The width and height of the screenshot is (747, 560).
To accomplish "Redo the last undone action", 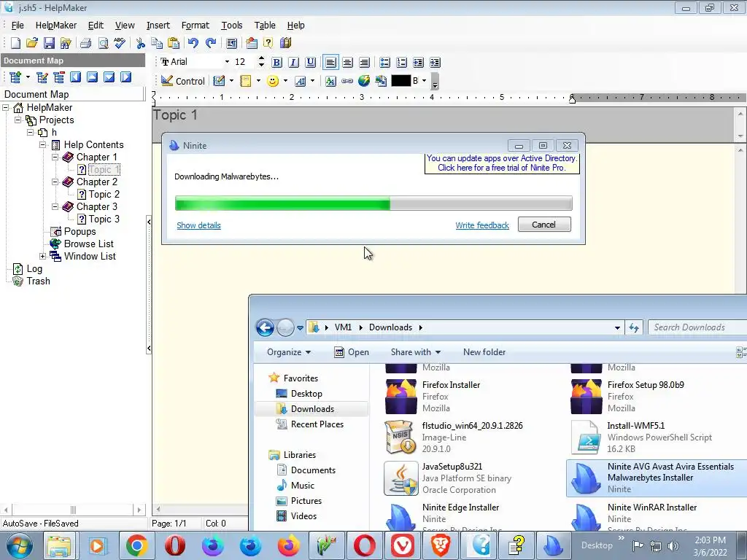I will click(x=211, y=43).
